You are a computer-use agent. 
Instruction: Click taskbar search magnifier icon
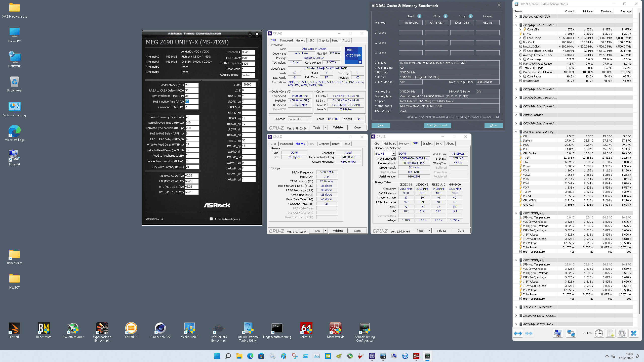pyautogui.click(x=228, y=356)
